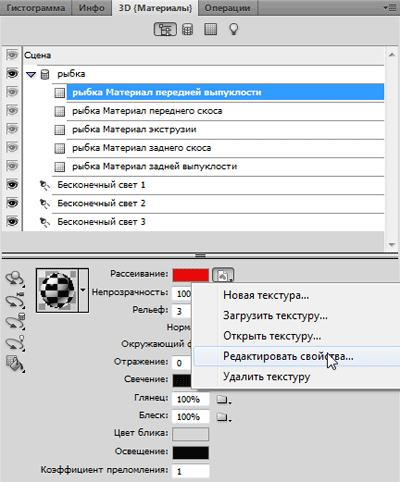This screenshot has width=400, height=482.
Task: Filter by meshes cylinder icon
Action: (x=187, y=29)
